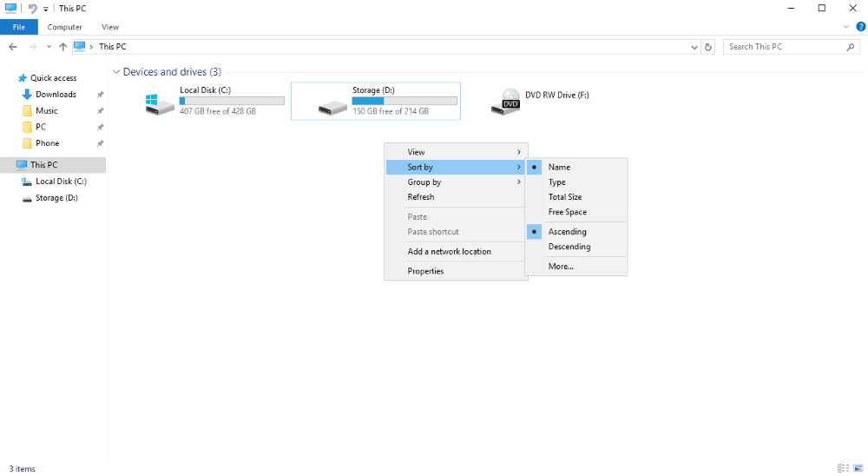Select Quick access in the navigation pane
868x476 pixels.
(53, 78)
